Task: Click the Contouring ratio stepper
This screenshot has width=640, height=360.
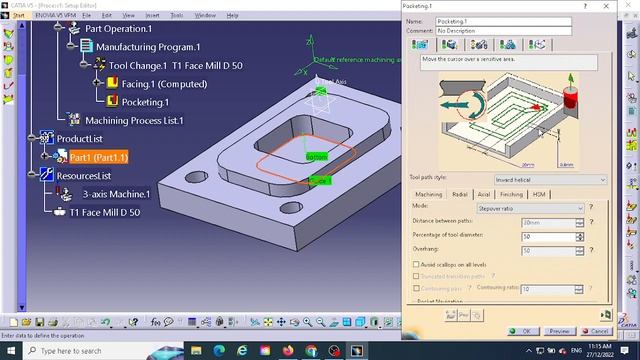Action: point(579,289)
